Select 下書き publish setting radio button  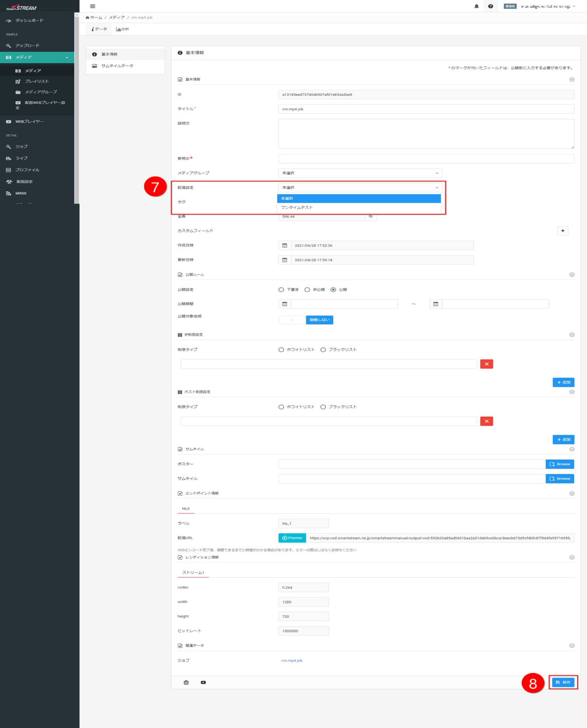(281, 290)
